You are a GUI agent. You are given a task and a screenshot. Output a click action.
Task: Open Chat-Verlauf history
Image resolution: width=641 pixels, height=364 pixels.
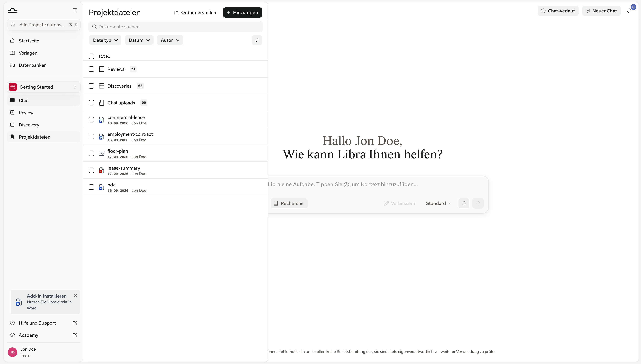[x=558, y=11]
